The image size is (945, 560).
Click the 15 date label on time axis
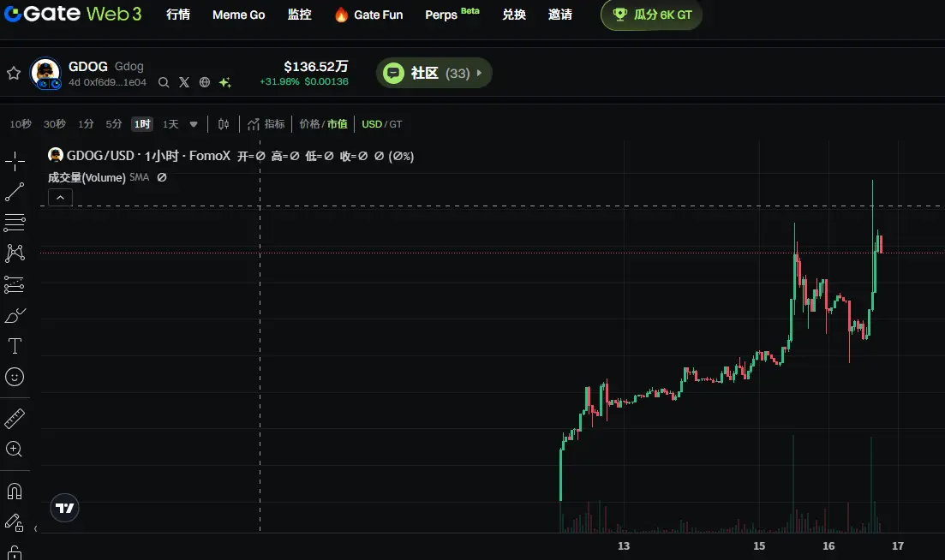(x=759, y=545)
